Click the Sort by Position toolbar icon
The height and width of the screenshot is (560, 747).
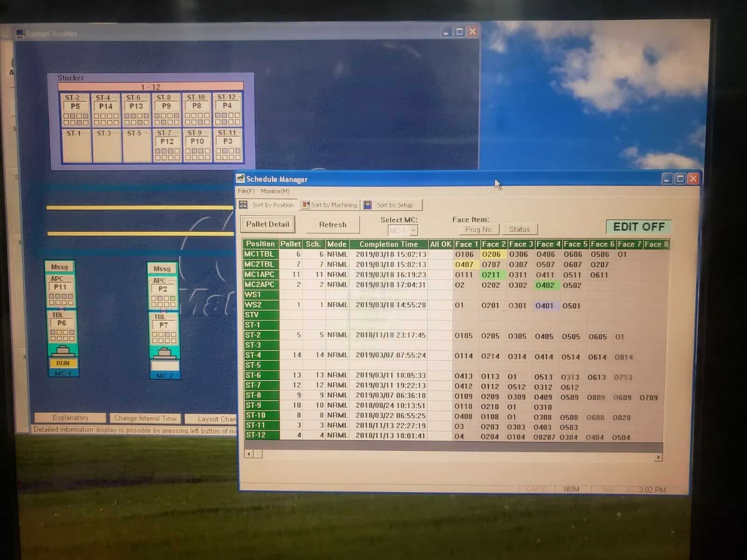tap(244, 205)
